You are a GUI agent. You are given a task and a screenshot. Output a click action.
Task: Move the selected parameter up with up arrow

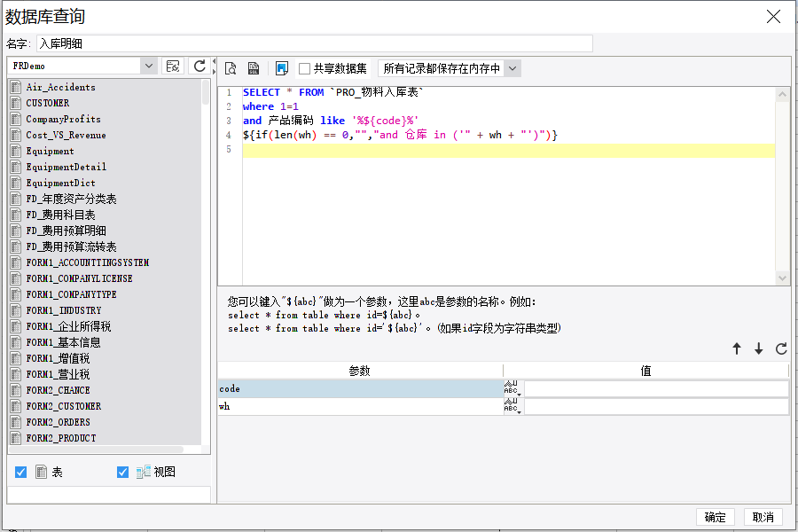(737, 348)
